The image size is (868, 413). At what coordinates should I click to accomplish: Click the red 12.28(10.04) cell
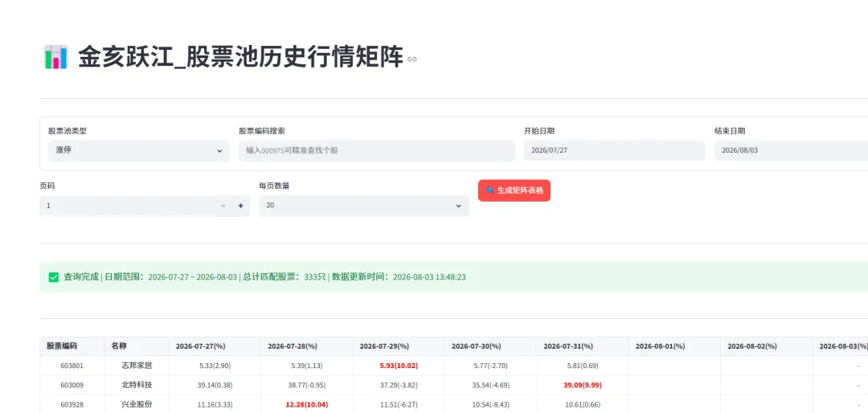point(307,405)
